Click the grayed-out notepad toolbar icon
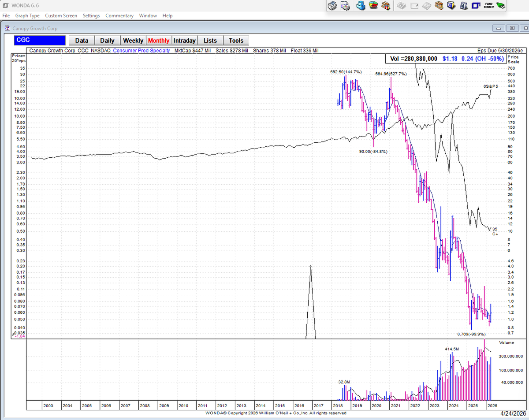Screen dimensions: 529x420 tap(426, 6)
